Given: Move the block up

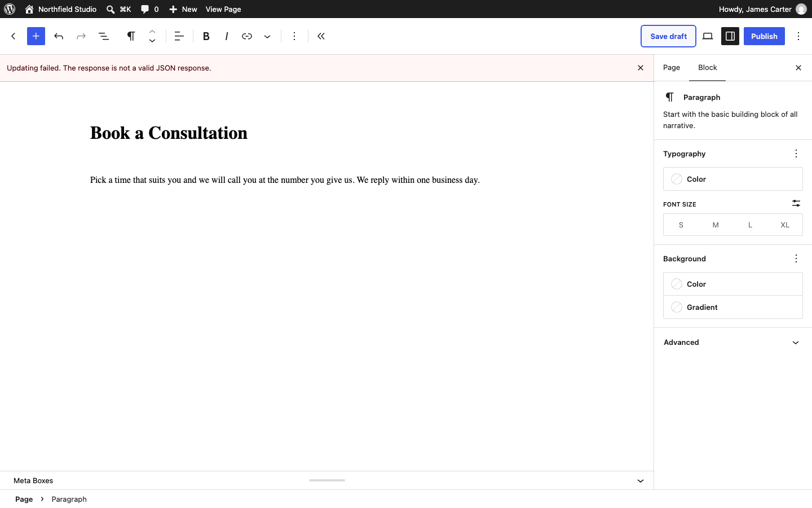Looking at the screenshot, I should pos(152,31).
